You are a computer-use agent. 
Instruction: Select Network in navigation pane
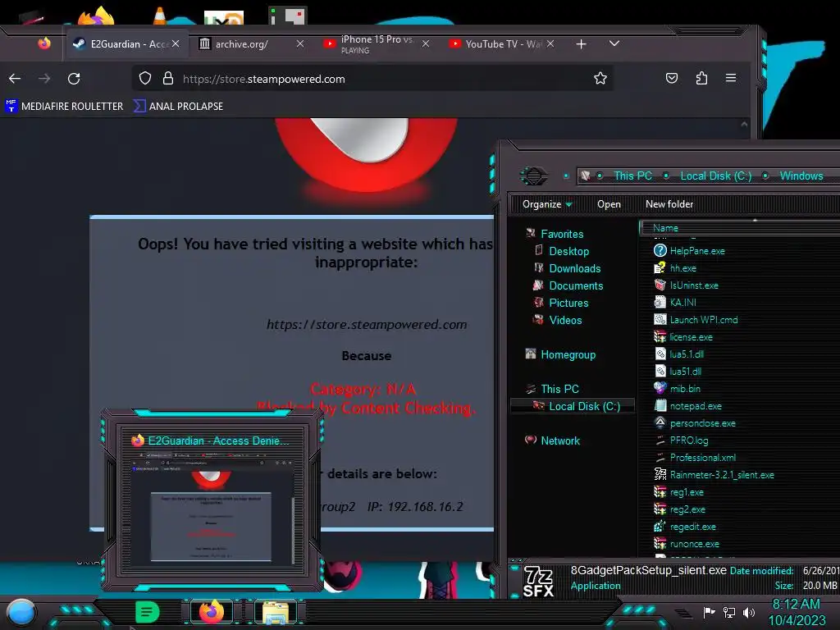(x=559, y=441)
